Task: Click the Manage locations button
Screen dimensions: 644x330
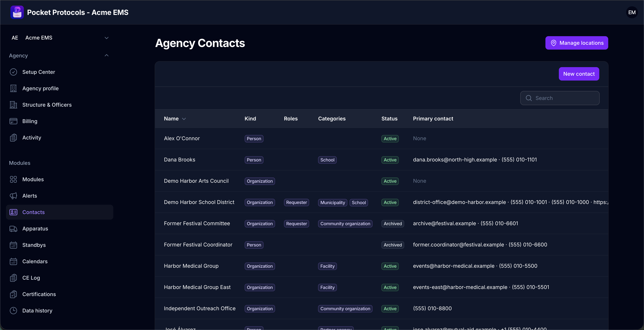Action: pyautogui.click(x=577, y=43)
